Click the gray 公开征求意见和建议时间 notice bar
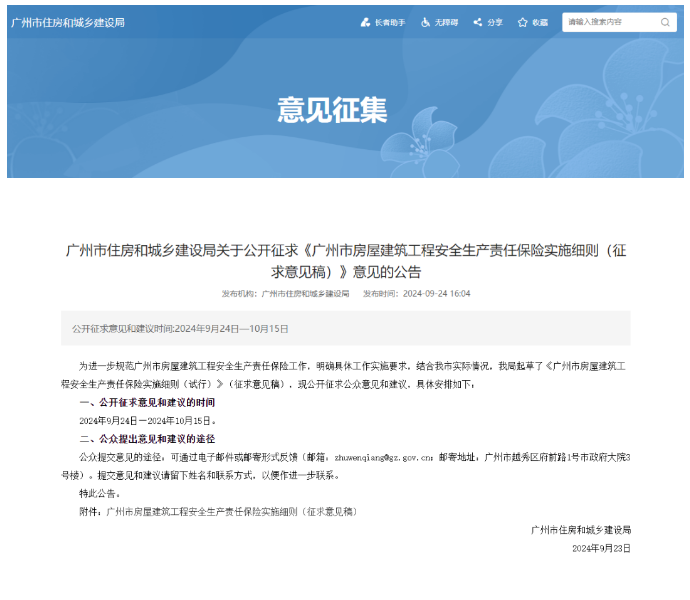The width and height of the screenshot is (690, 600). click(345, 328)
